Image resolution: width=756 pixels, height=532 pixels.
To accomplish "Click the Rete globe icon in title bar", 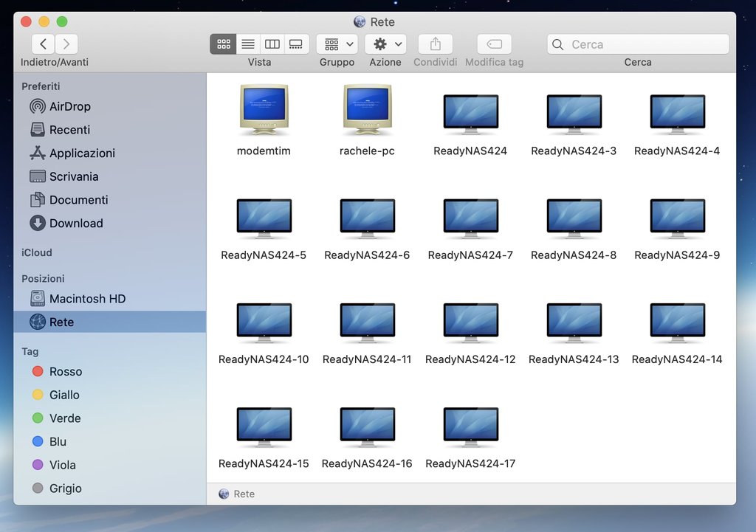I will coord(360,21).
